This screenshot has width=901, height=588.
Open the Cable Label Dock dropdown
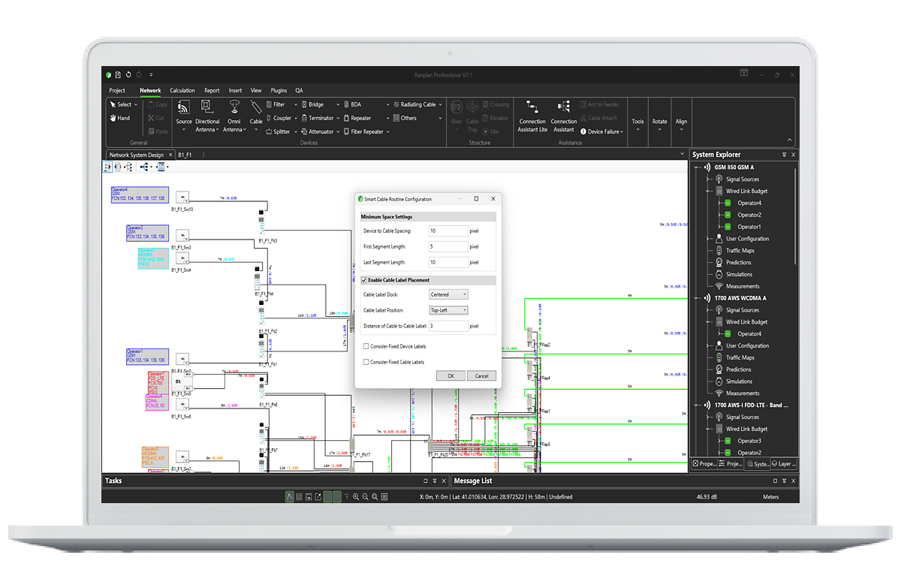pos(448,294)
